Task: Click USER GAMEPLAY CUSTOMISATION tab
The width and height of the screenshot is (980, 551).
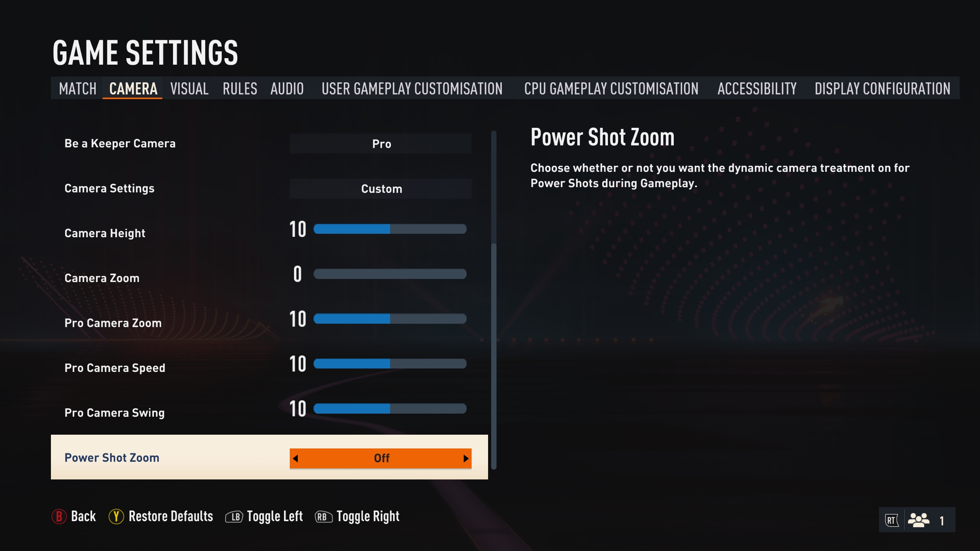Action: point(411,88)
